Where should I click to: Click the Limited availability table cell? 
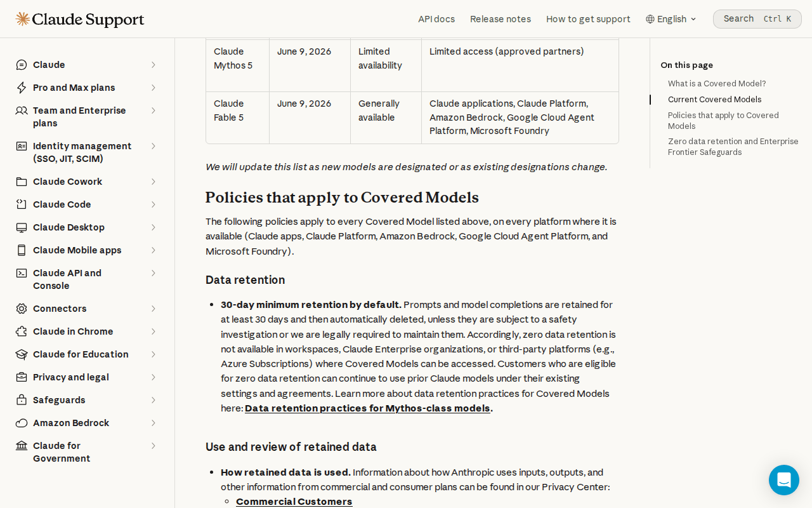[x=386, y=65]
